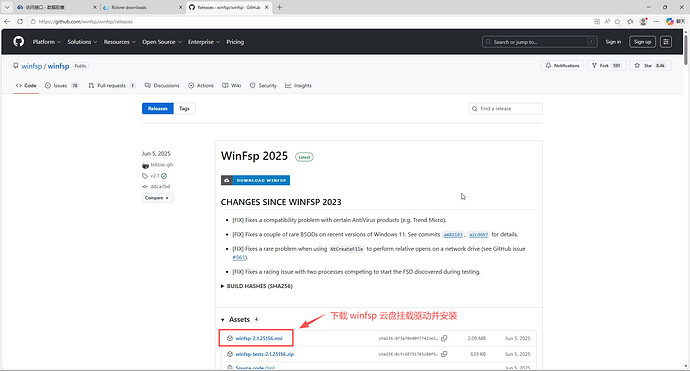Open a new browser tab with plus icon
The width and height of the screenshot is (690, 371).
[279, 7]
